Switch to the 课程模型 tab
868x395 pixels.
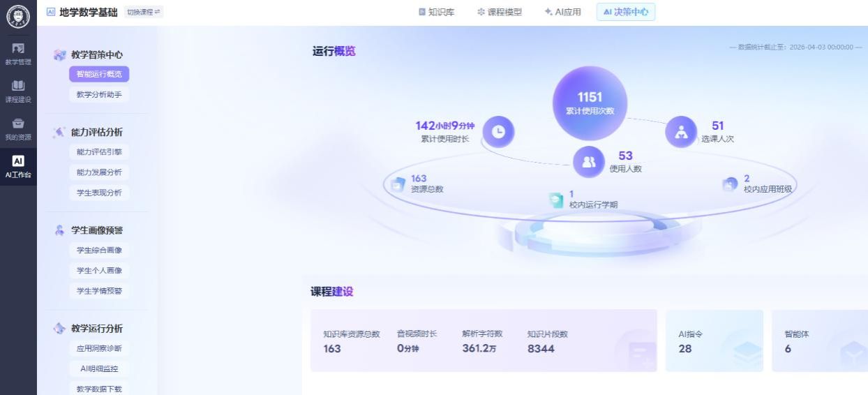[x=500, y=12]
